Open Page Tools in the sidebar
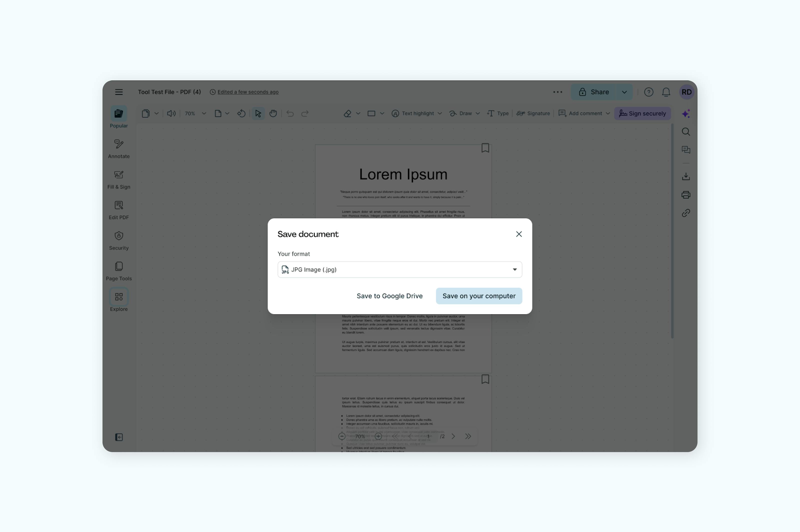The width and height of the screenshot is (800, 532). click(118, 271)
